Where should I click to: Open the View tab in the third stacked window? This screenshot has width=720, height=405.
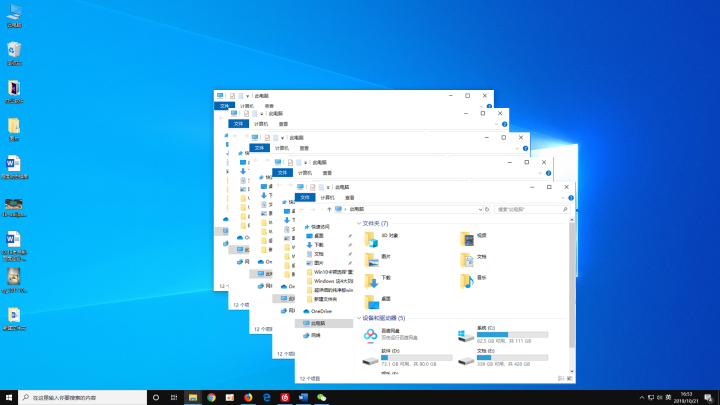(304, 148)
